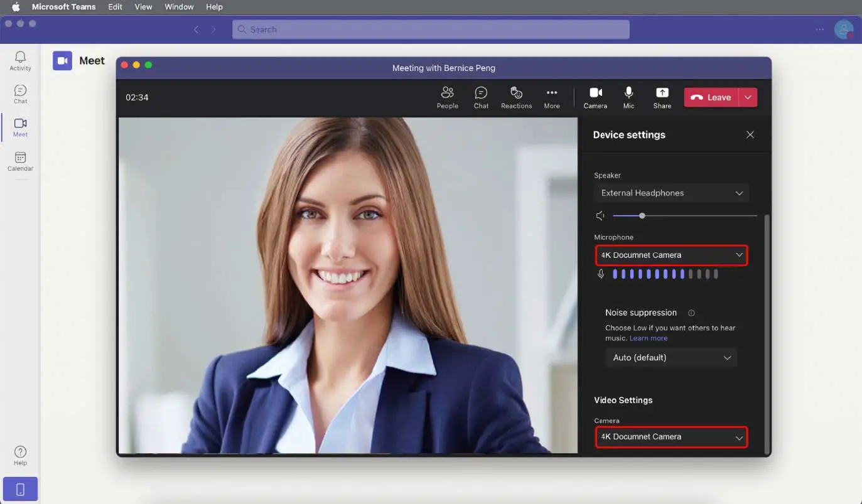Open More options in meeting toolbar

552,97
